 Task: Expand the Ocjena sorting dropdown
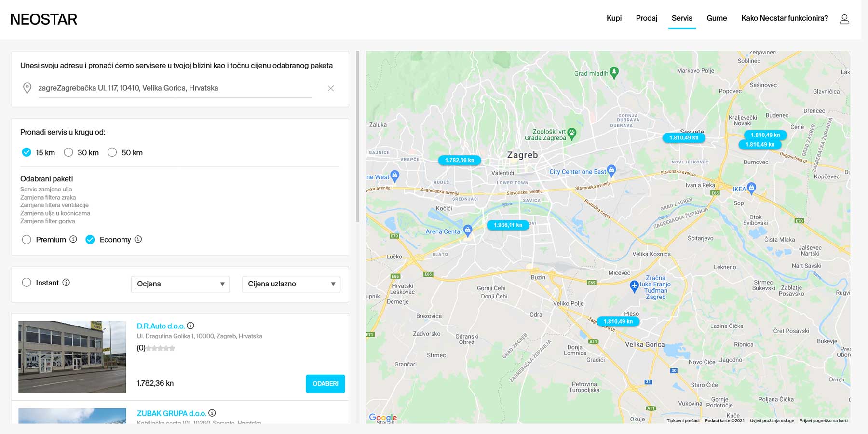click(x=180, y=284)
